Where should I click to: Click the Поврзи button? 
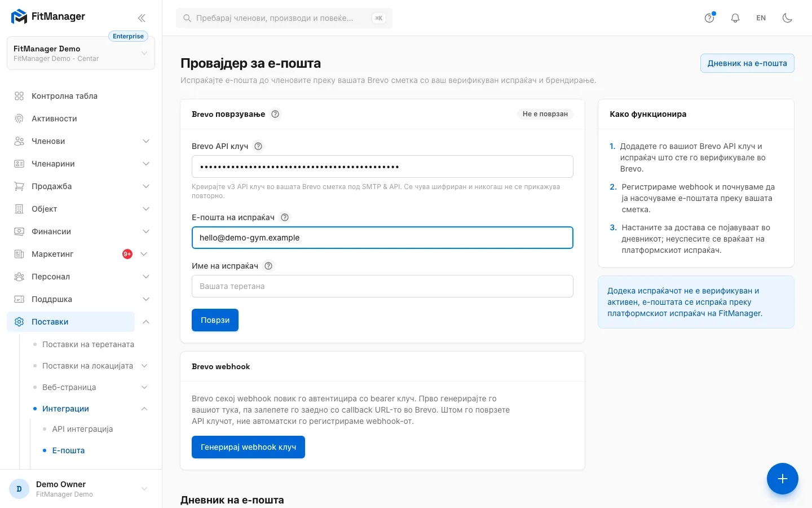coord(215,320)
